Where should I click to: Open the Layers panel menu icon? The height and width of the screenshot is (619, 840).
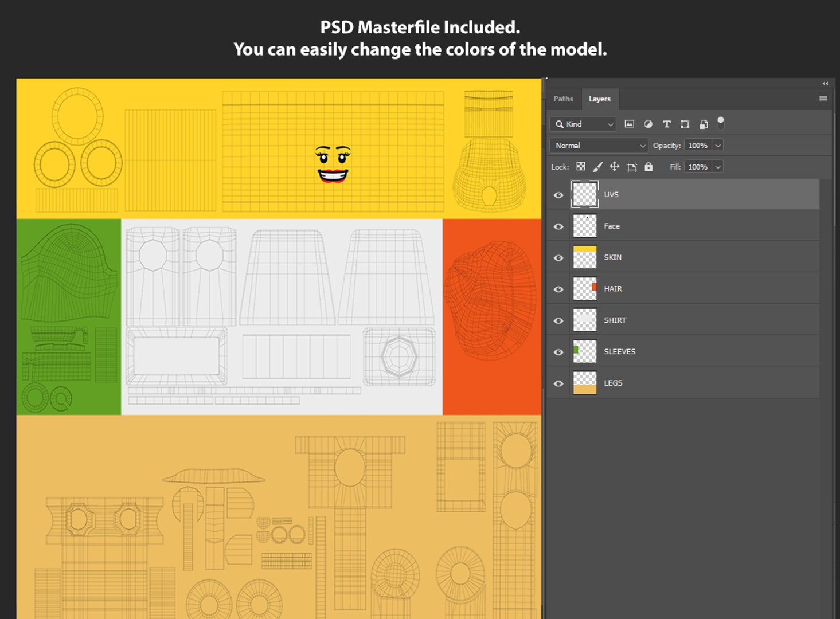point(823,99)
